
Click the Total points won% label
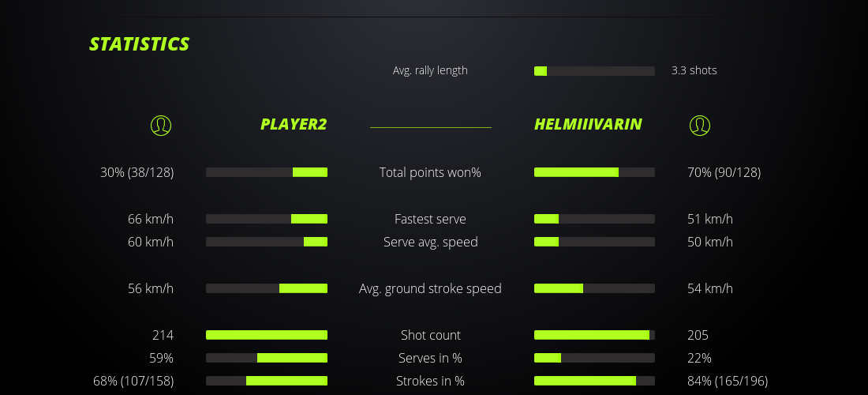430,172
